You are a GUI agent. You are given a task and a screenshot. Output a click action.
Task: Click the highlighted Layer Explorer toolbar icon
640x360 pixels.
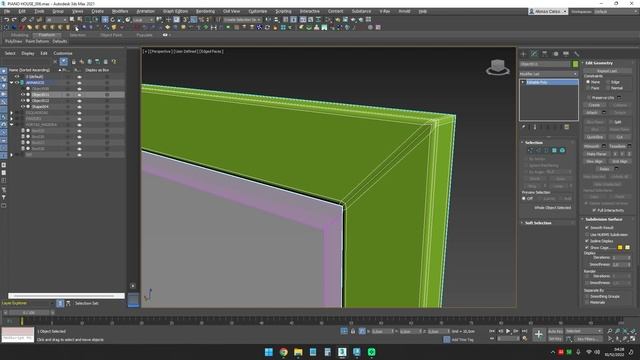click(64, 62)
